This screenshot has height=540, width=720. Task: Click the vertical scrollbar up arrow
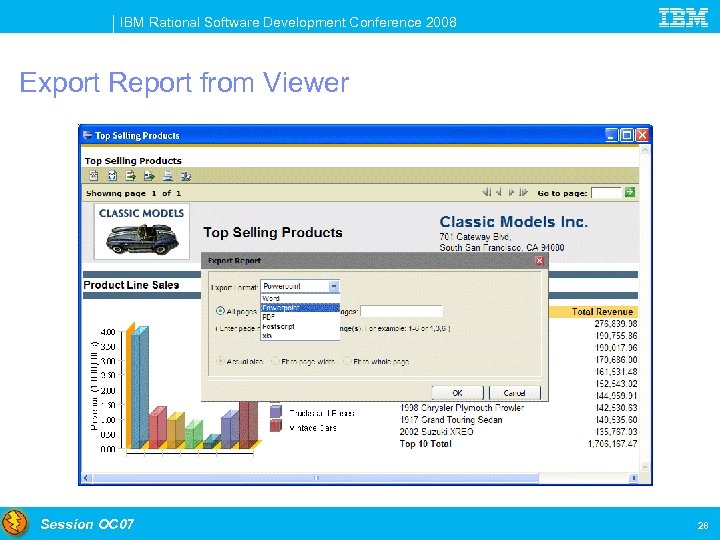coord(645,150)
